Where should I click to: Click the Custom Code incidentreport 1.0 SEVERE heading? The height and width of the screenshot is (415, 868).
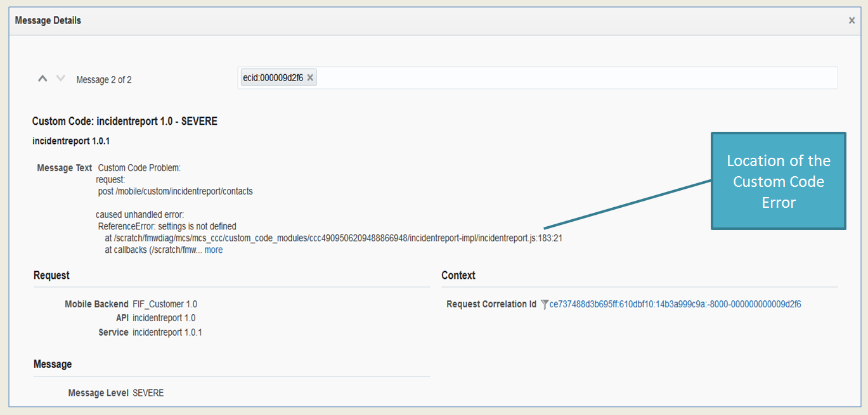125,121
